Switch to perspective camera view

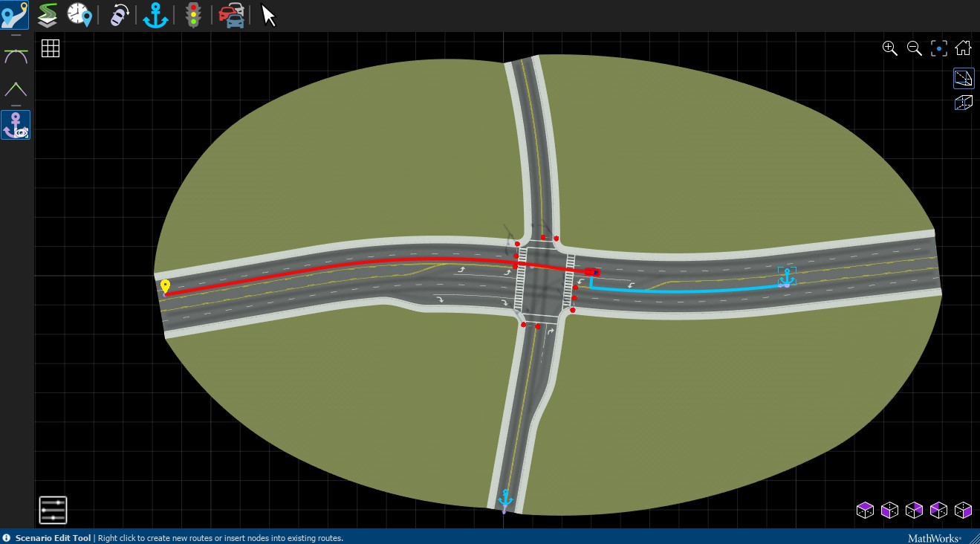pos(964,78)
